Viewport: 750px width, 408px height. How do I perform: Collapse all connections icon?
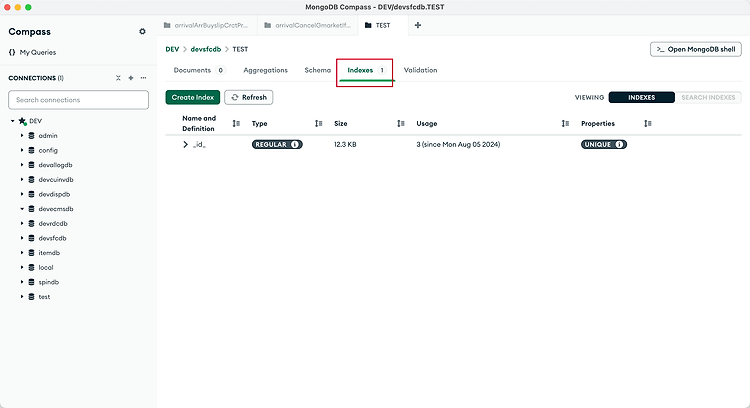point(118,78)
